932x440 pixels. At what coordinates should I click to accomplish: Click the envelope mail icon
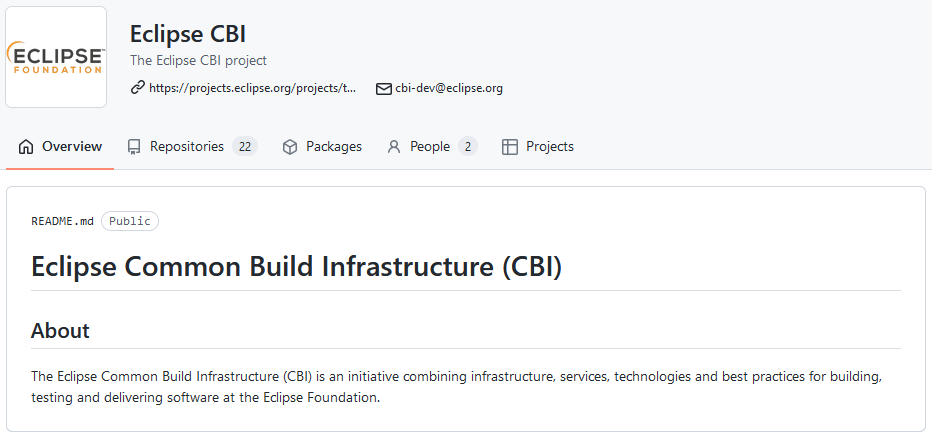click(x=383, y=88)
